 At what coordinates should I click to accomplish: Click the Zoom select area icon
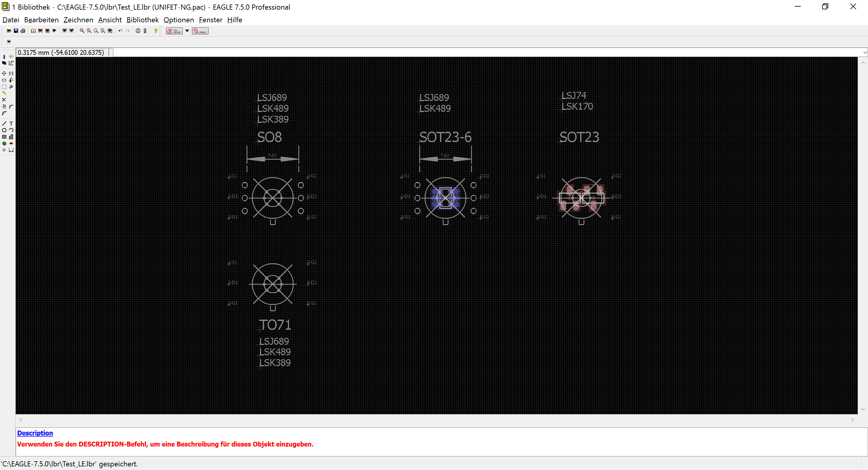click(110, 31)
